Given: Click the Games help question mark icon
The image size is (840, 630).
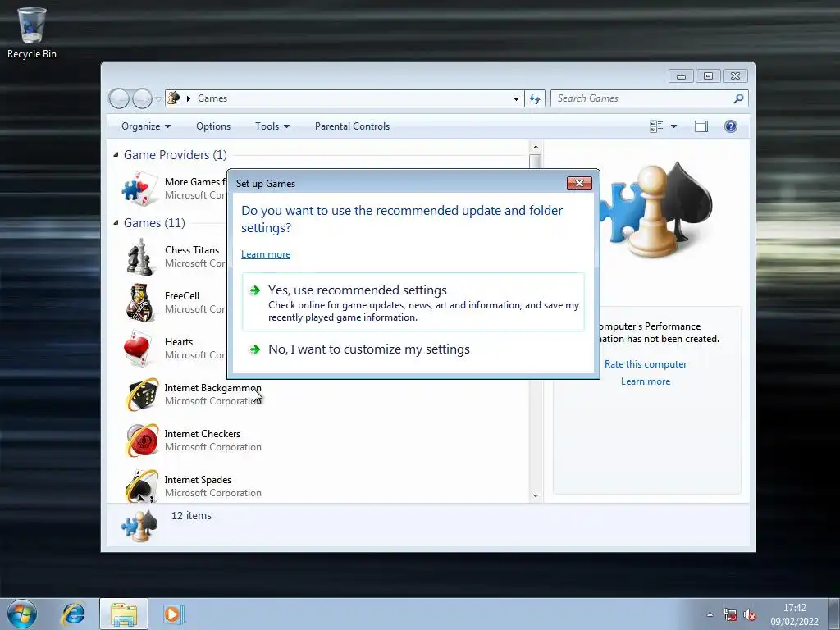Looking at the screenshot, I should [730, 126].
